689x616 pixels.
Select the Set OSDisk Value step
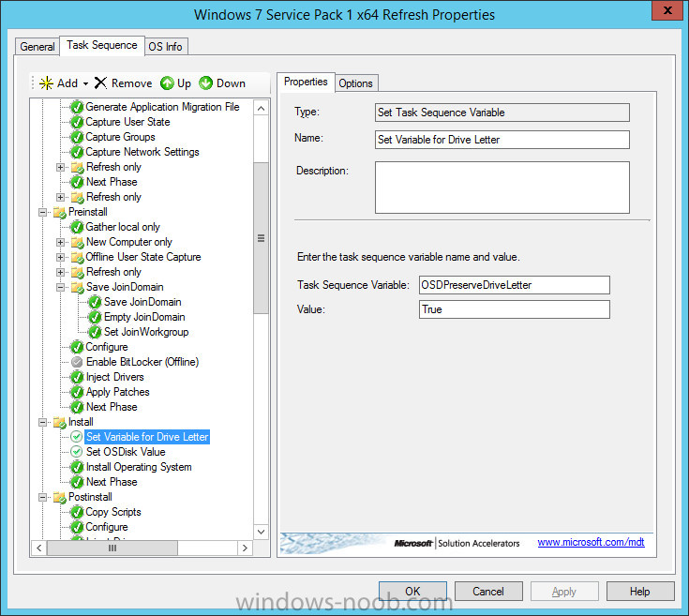[126, 452]
